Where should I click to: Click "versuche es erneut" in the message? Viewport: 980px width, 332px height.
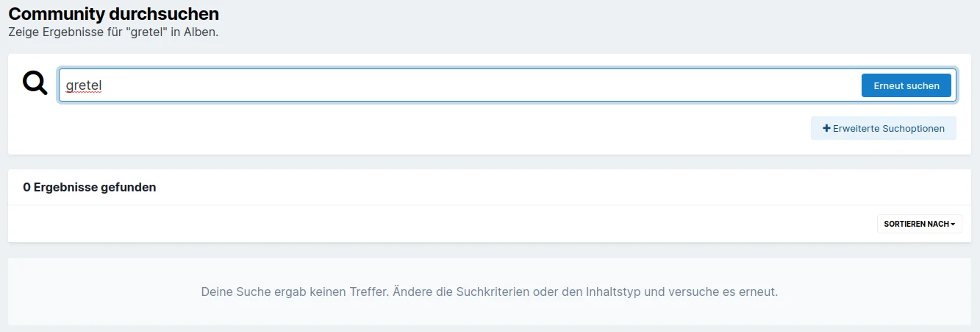coord(722,292)
